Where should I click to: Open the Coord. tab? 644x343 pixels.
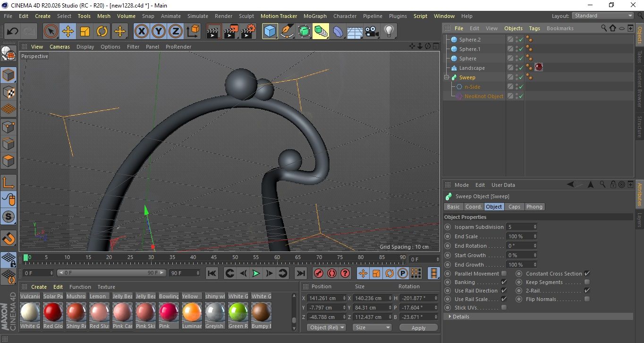[474, 207]
